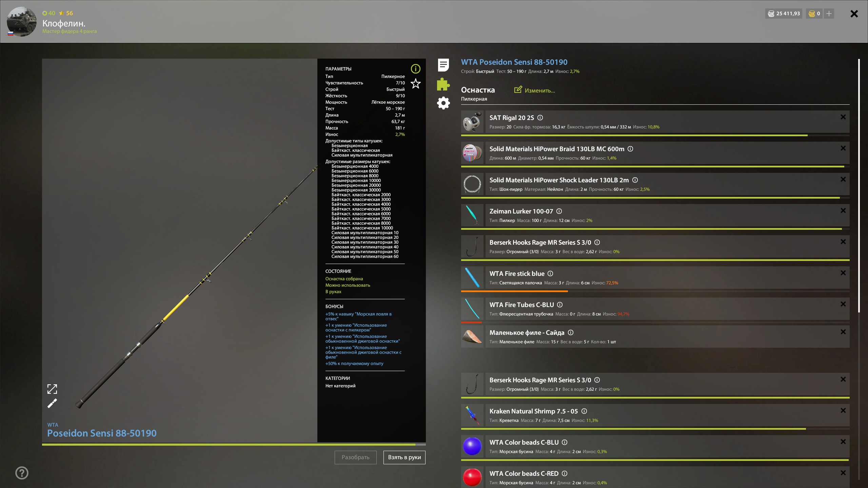Add gold coins with the plus button
Image resolution: width=868 pixels, height=488 pixels.
point(829,14)
